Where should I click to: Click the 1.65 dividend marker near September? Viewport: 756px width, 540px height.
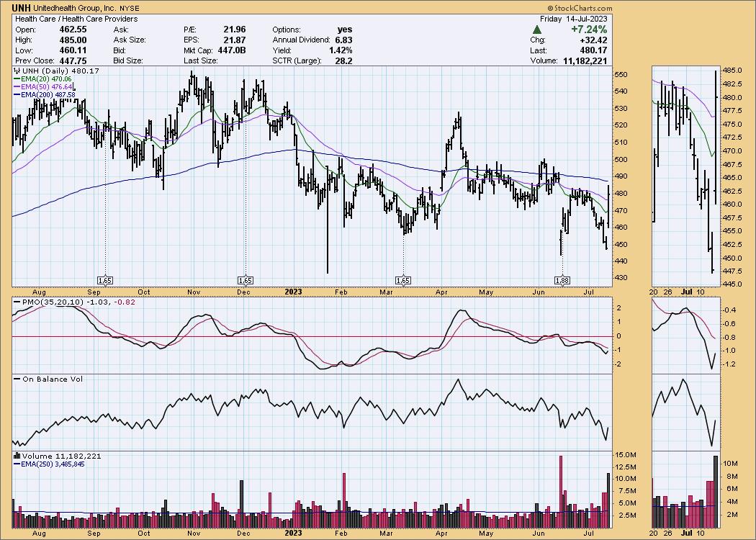coord(105,280)
